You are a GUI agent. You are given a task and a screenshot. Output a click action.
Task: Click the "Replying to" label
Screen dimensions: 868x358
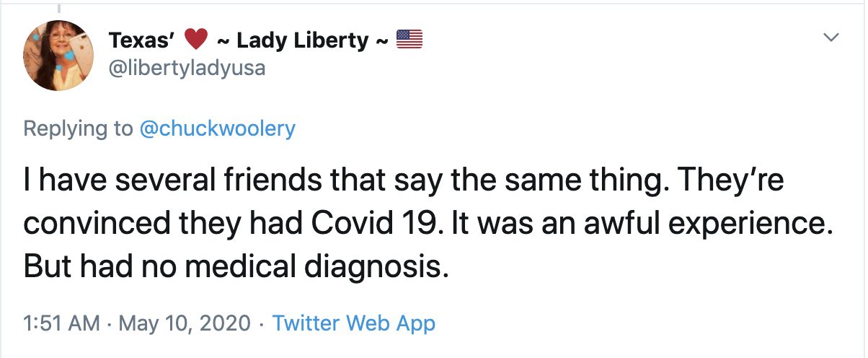tap(78, 128)
